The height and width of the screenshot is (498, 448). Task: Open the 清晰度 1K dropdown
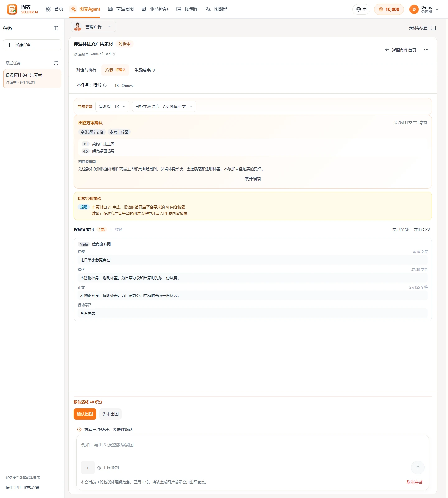(x=112, y=107)
